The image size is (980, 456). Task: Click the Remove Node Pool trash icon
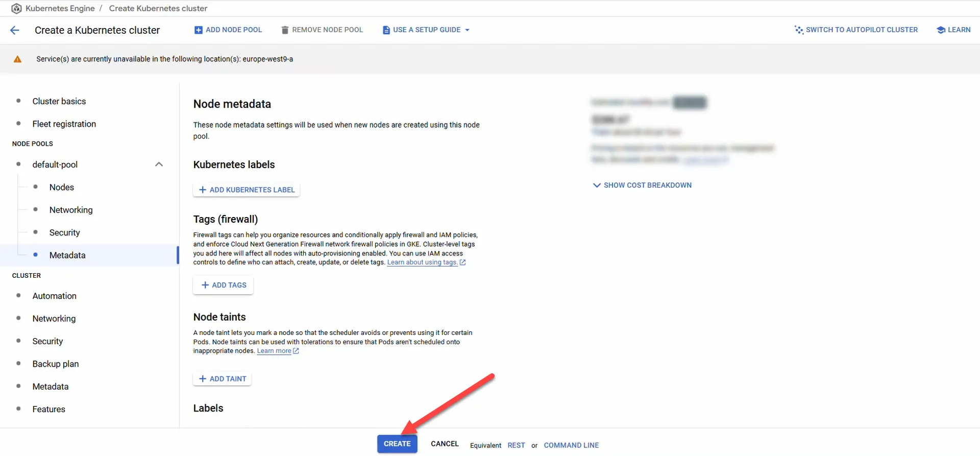point(285,30)
